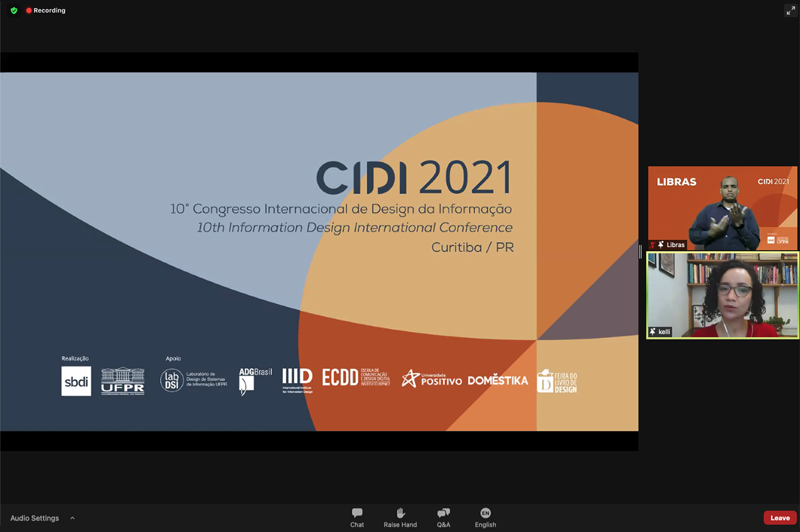The height and width of the screenshot is (532, 800).
Task: Click the 'Curitiba / PR' text
Action: (473, 247)
